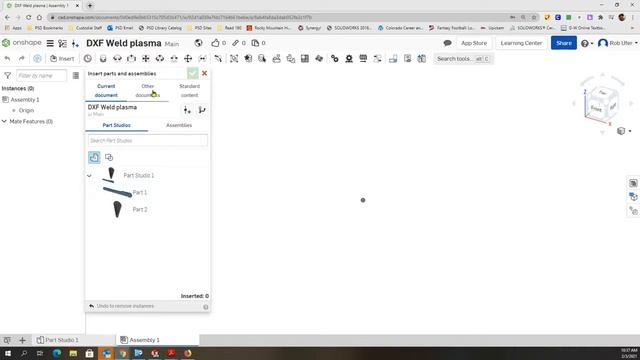
Task: Select the Revolute mate tool
Action: point(117,59)
